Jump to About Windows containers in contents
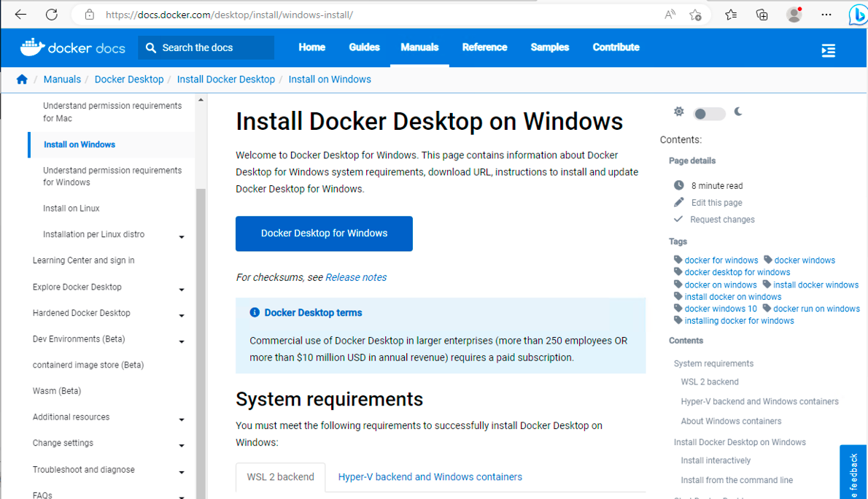 732,421
